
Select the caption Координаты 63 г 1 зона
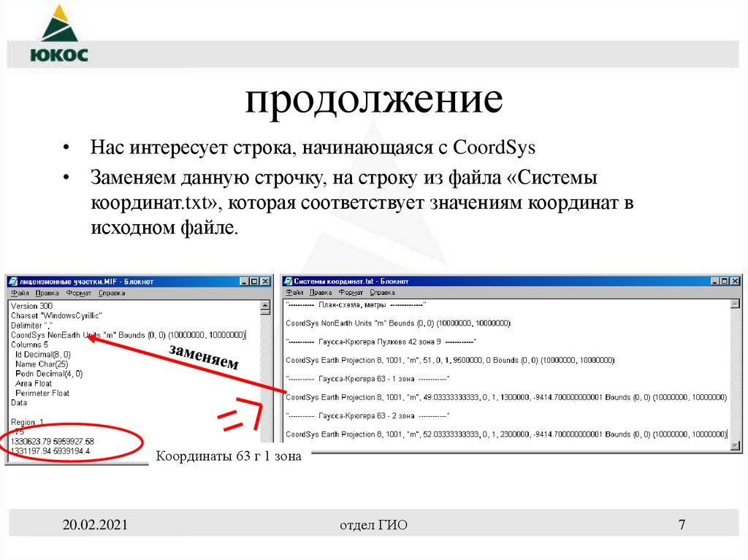[229, 454]
